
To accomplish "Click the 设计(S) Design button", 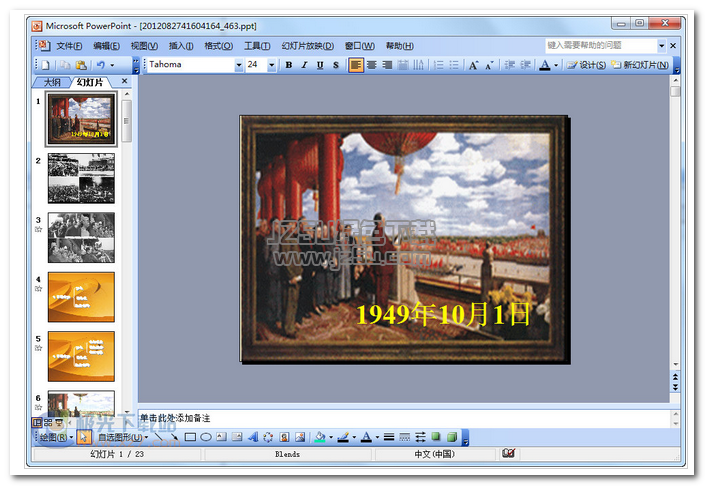I will click(586, 65).
